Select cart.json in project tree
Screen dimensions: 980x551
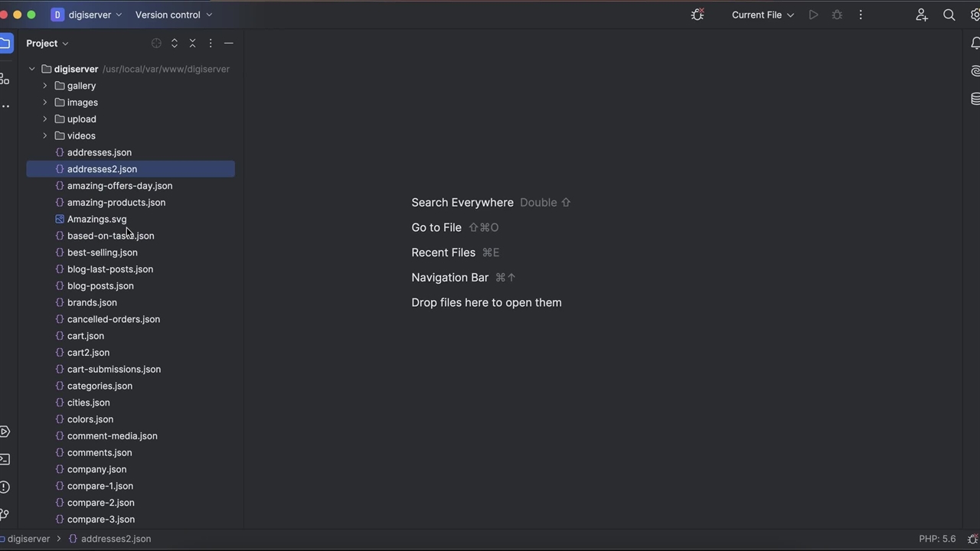[86, 336]
